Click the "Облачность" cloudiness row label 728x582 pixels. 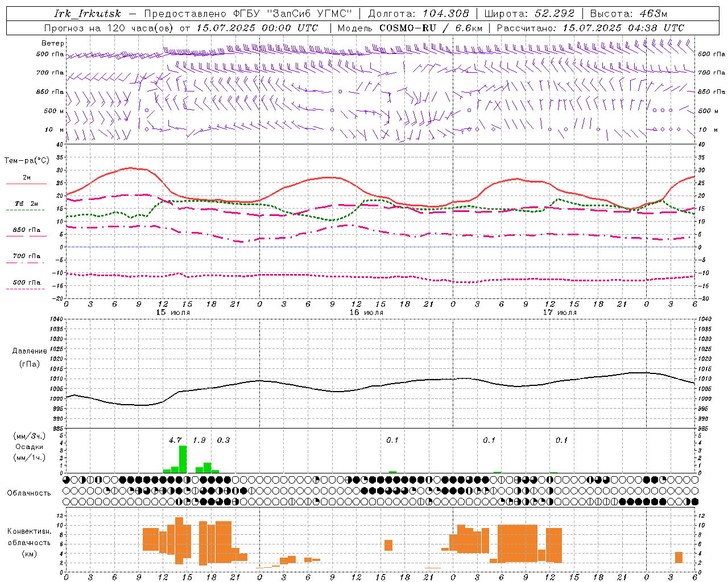[29, 493]
